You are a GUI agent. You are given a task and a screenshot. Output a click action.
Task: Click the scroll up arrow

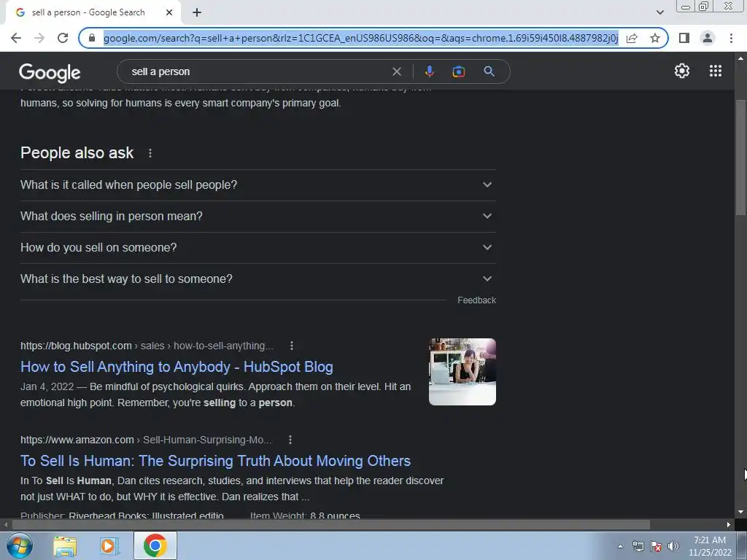740,58
